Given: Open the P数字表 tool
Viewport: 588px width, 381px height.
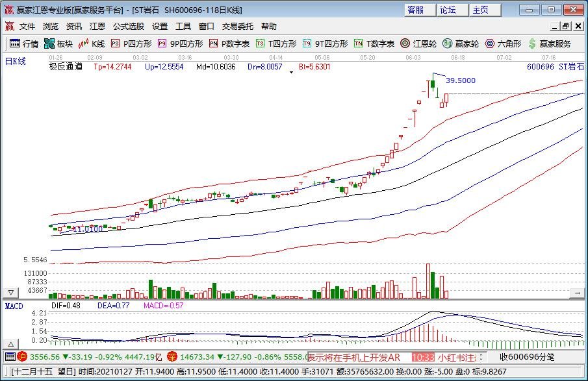Looking at the screenshot, I should (x=229, y=44).
